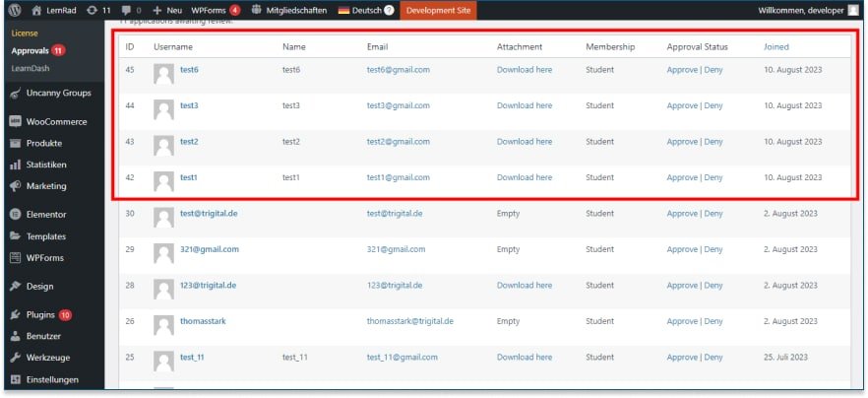Click the WooCommerce sidebar icon

pos(16,122)
